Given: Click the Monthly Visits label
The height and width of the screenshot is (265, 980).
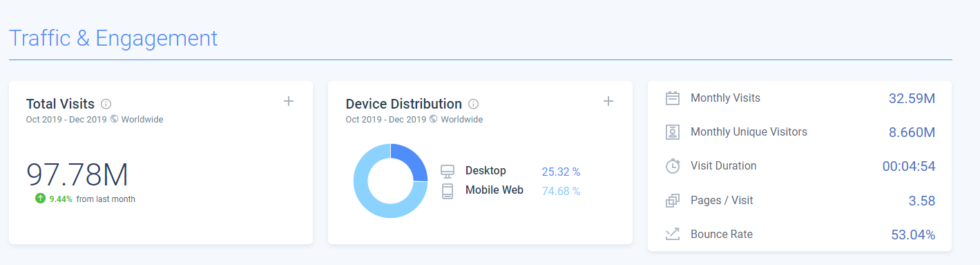Looking at the screenshot, I should (x=725, y=98).
